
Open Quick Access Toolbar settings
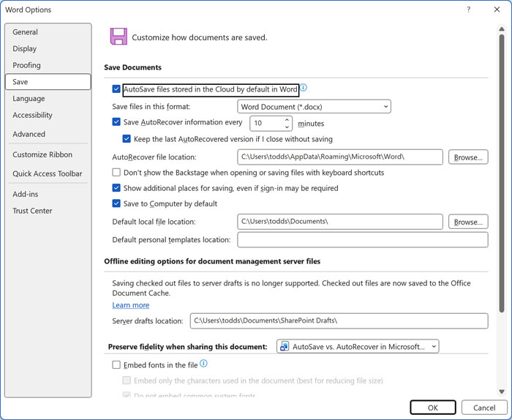[x=48, y=173]
